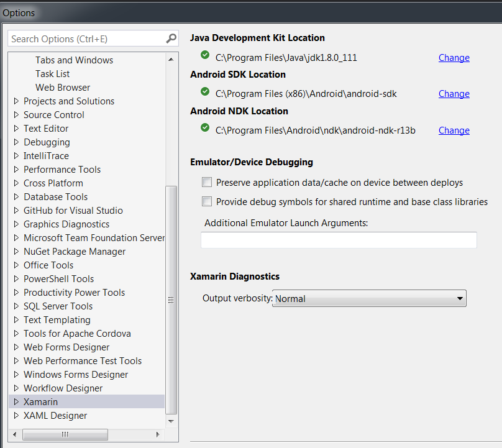This screenshot has height=448, width=502.
Task: Click Additional Emulator Launch Arguments field
Action: [339, 240]
